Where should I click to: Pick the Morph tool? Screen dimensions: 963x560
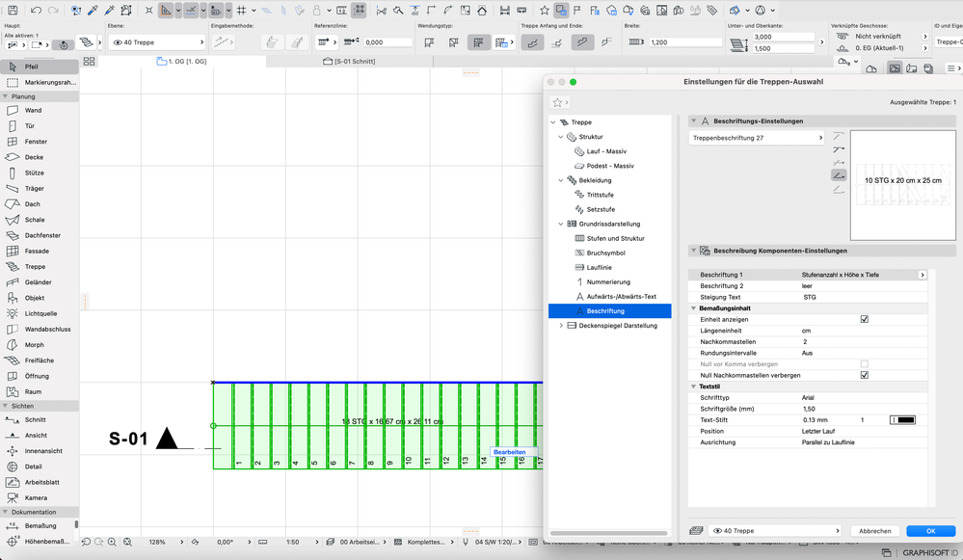click(x=35, y=345)
